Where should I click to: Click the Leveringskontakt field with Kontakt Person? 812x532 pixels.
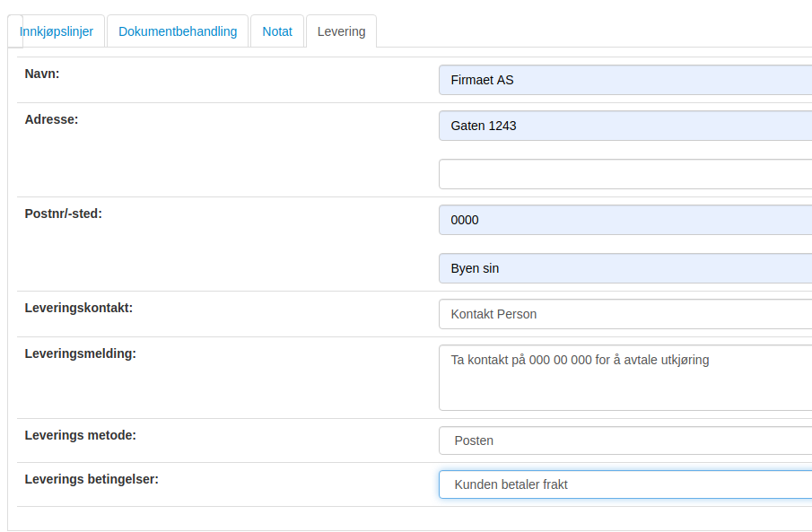point(625,314)
